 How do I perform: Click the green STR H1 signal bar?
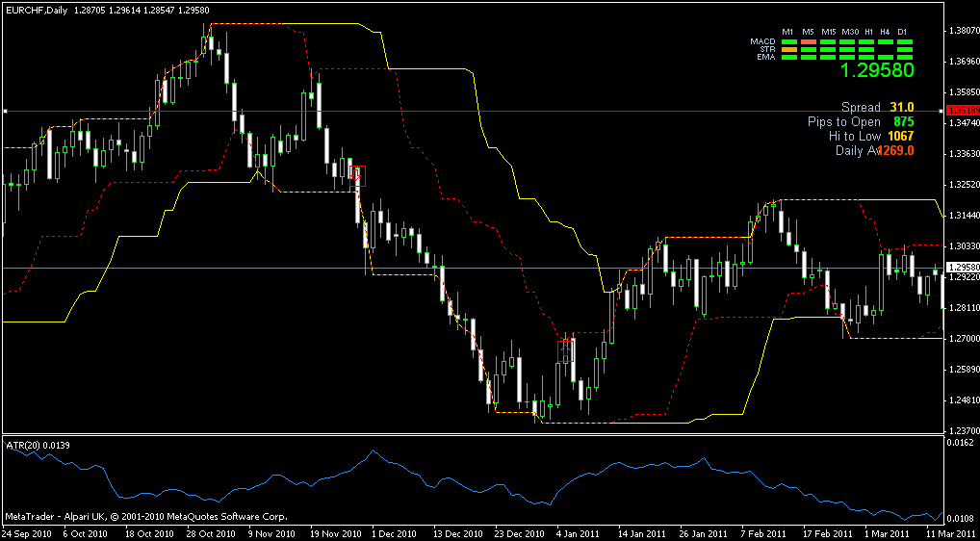[866, 49]
